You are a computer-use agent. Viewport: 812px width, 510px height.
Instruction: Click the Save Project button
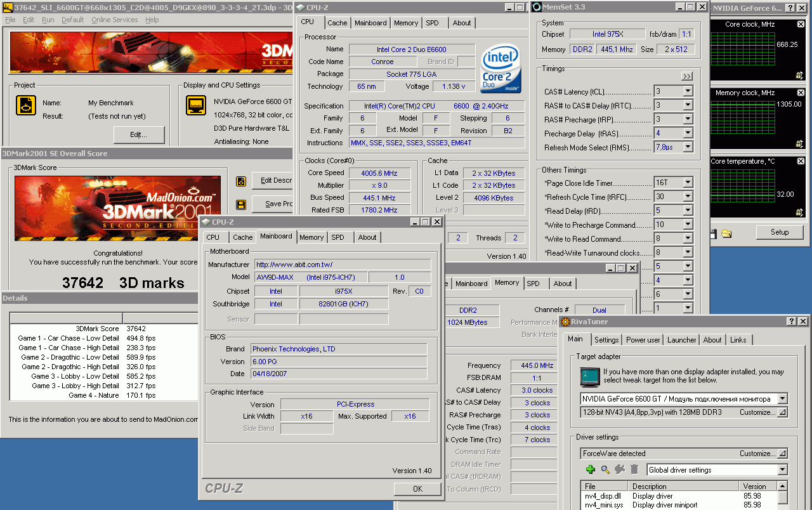[273, 204]
